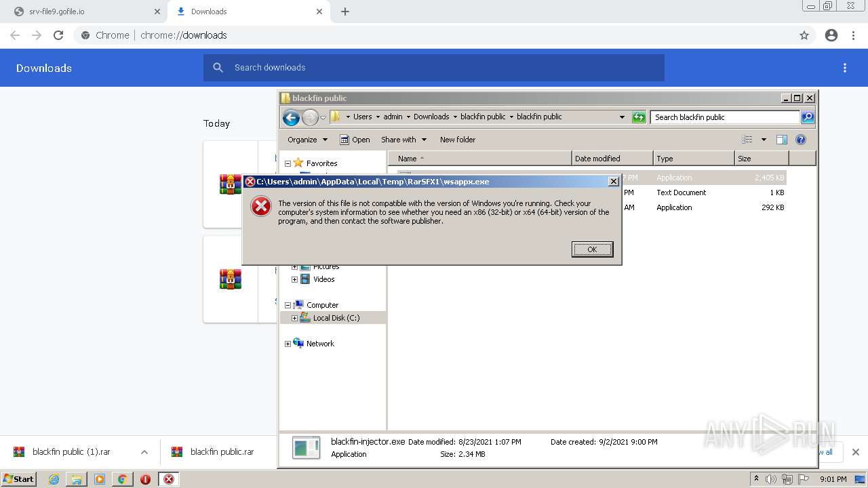Expand the Videos library node
Screen dimensions: 868x488
coord(294,279)
